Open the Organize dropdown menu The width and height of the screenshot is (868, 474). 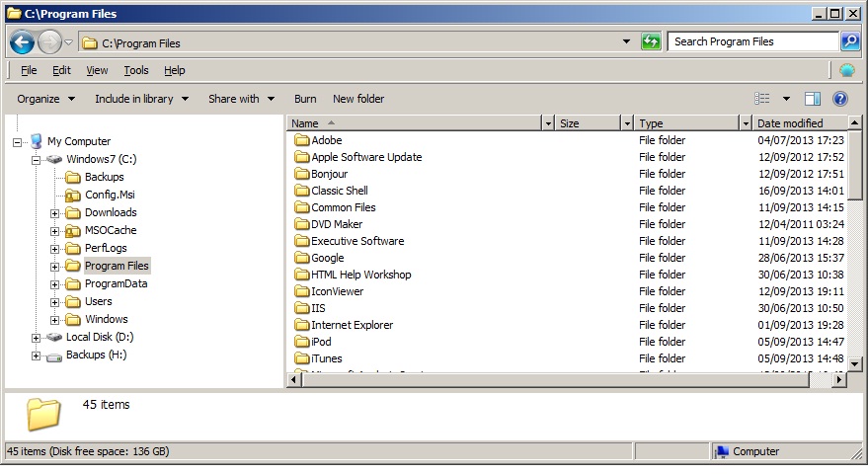45,99
